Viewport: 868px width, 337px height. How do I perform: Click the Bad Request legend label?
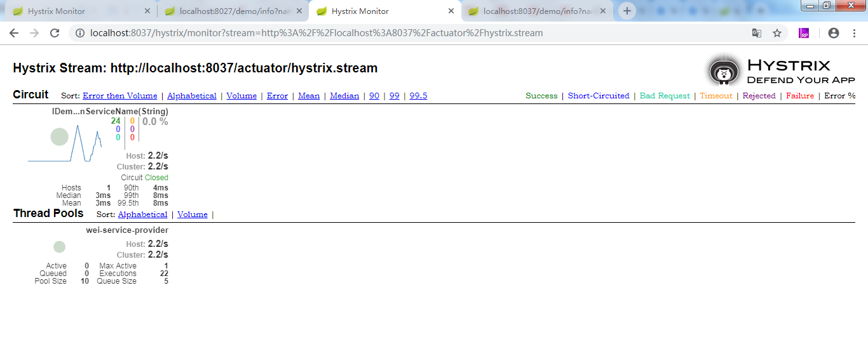coord(665,96)
